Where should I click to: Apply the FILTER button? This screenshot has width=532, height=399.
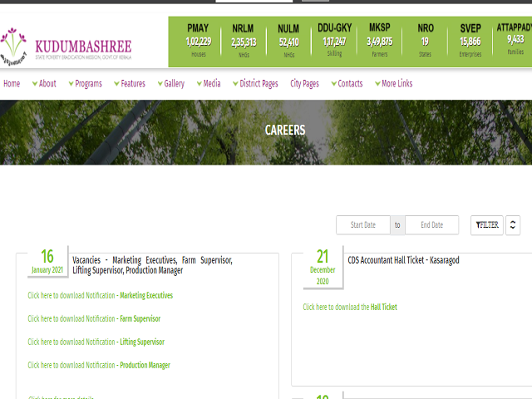487,225
